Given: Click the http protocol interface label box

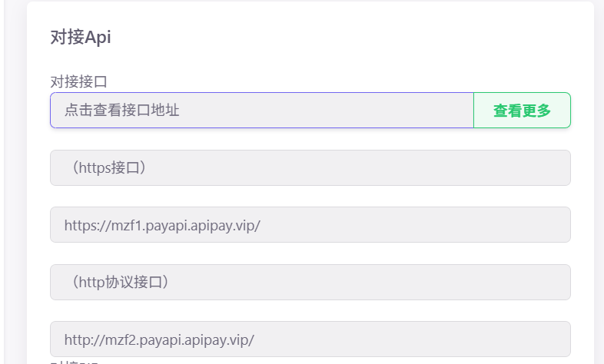Looking at the screenshot, I should pos(310,283).
